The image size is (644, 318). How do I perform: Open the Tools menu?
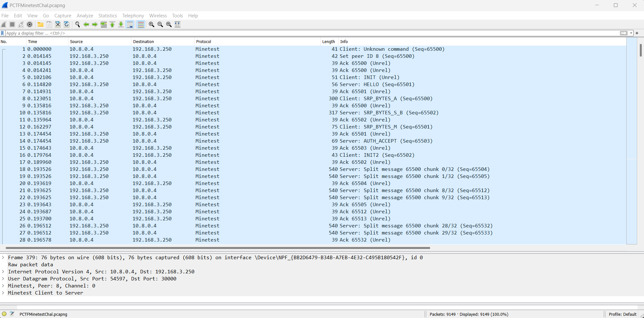point(178,15)
